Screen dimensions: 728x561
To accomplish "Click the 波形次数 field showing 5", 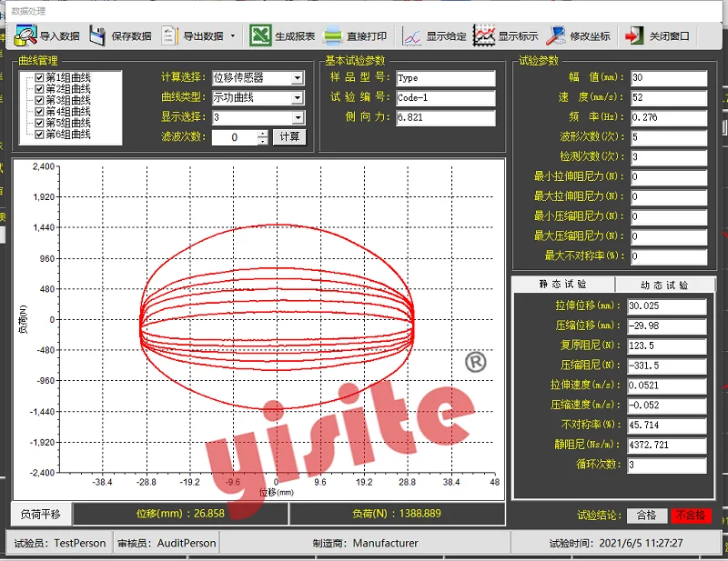I will 669,137.
